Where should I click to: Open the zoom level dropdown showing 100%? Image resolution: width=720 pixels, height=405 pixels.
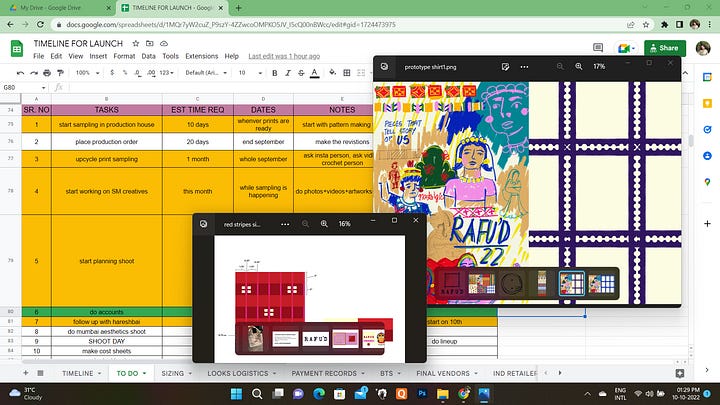(87, 73)
